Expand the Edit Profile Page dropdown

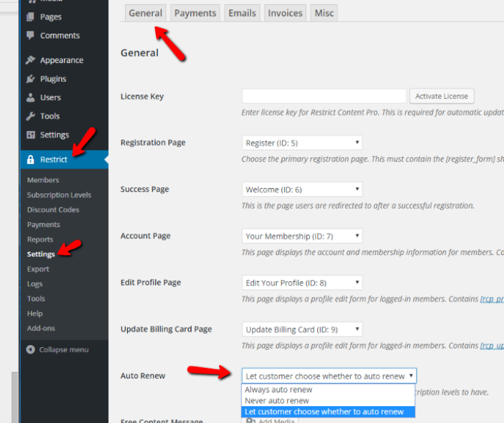(302, 282)
